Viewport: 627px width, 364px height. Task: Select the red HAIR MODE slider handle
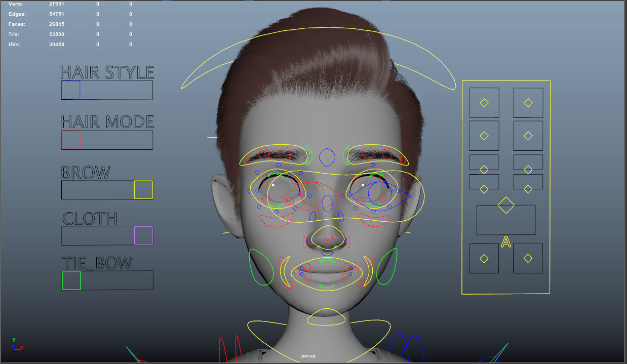(x=71, y=140)
